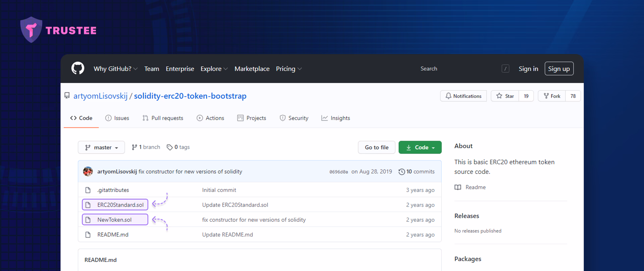Image resolution: width=644 pixels, height=271 pixels.
Task: Click the Notifications button
Action: [463, 96]
